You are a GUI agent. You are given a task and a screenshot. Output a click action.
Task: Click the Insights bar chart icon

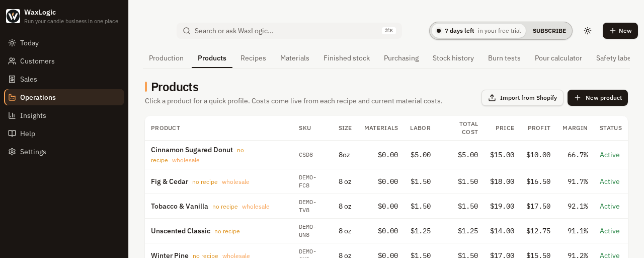[x=12, y=115]
